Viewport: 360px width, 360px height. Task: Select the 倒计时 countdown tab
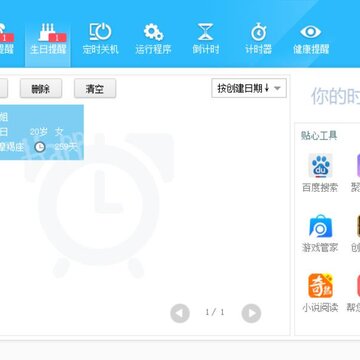[206, 39]
